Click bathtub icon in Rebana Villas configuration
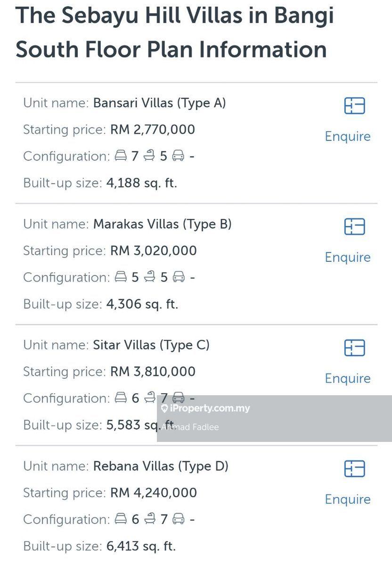The width and height of the screenshot is (392, 565). [x=150, y=519]
